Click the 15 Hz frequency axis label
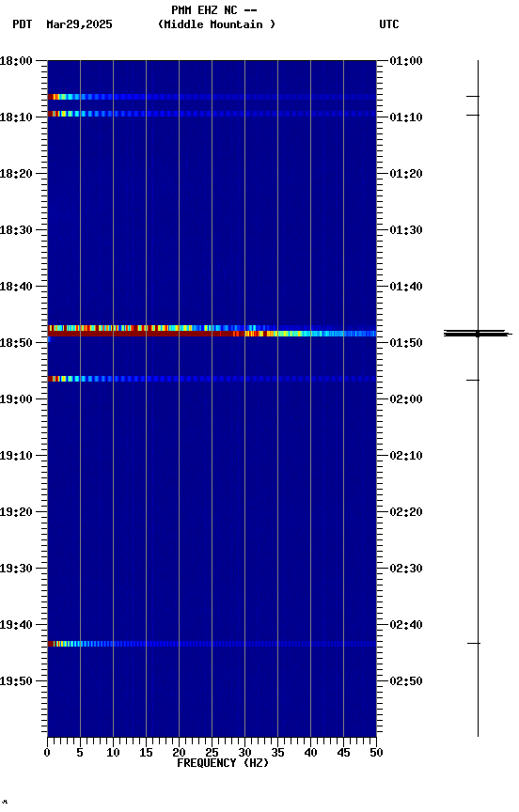Viewport: 519px width, 812px height. [146, 753]
